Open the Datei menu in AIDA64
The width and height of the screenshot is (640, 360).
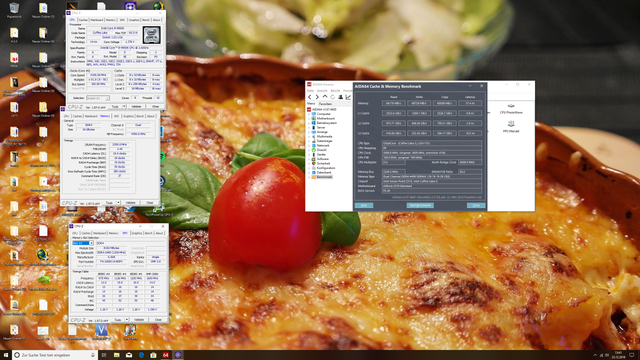(x=310, y=91)
